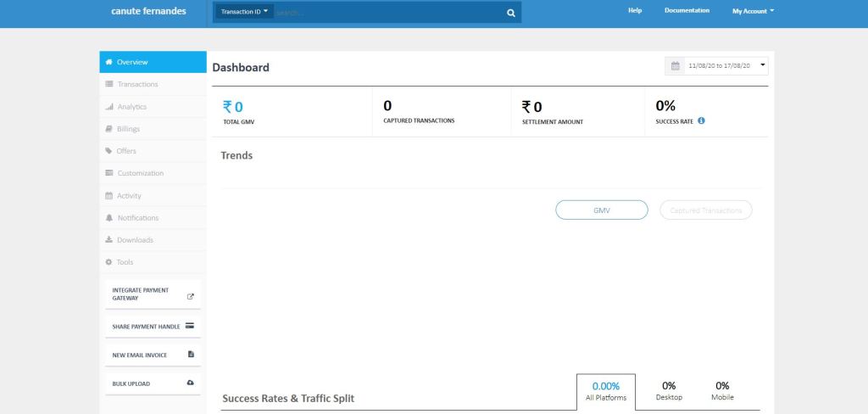Click the Success Rates & Traffic Split heading
Viewport: 868px width, 414px height.
[288, 399]
